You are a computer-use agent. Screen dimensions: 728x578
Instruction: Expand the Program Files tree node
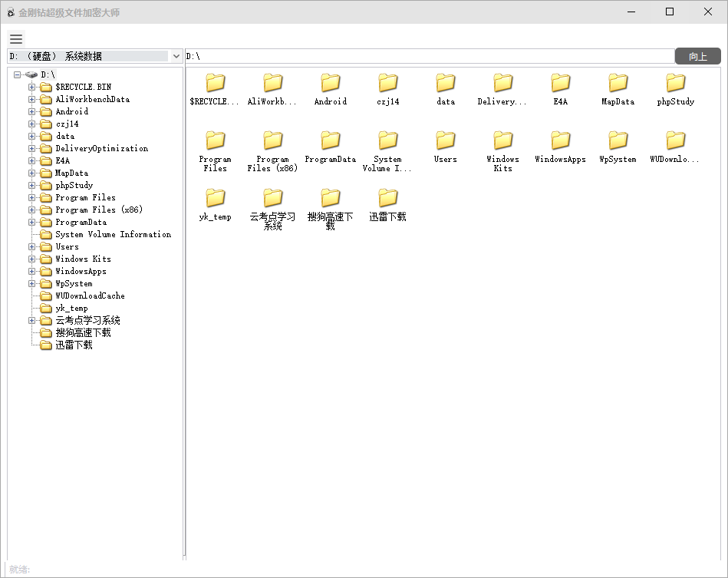pyautogui.click(x=32, y=197)
